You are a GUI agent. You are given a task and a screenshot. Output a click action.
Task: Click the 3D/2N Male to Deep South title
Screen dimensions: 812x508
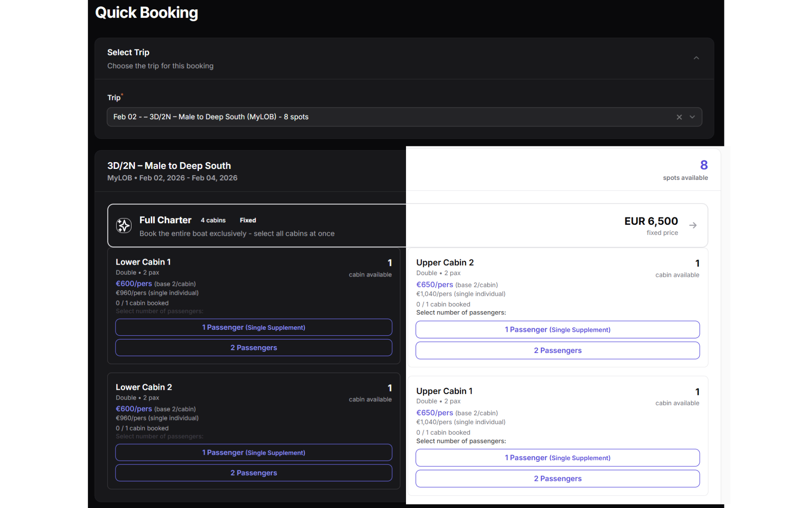169,166
